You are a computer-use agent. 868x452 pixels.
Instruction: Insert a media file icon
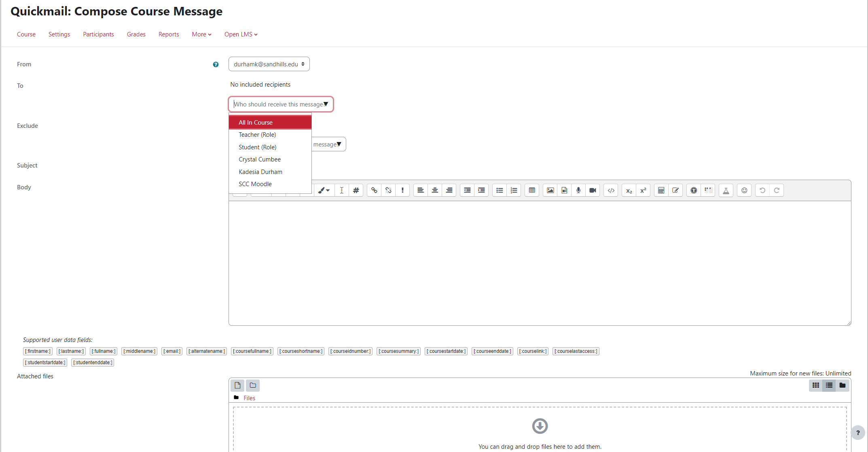click(564, 190)
